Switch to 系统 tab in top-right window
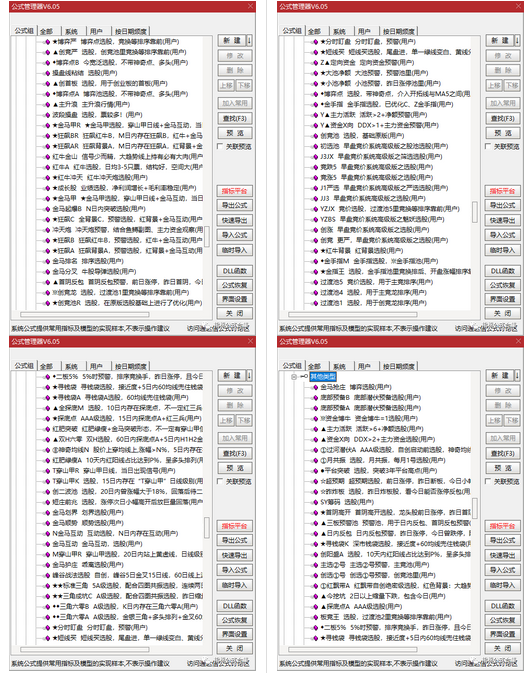The height and width of the screenshot is (673, 528). click(x=339, y=31)
